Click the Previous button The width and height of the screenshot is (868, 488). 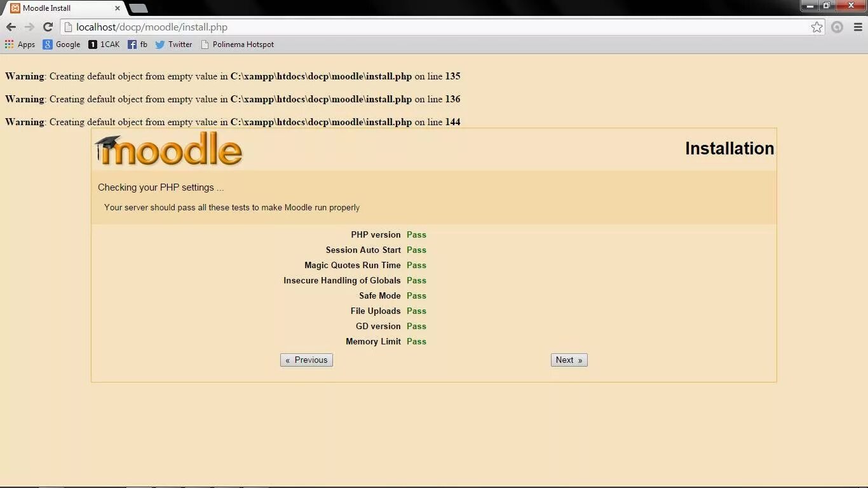pos(306,360)
